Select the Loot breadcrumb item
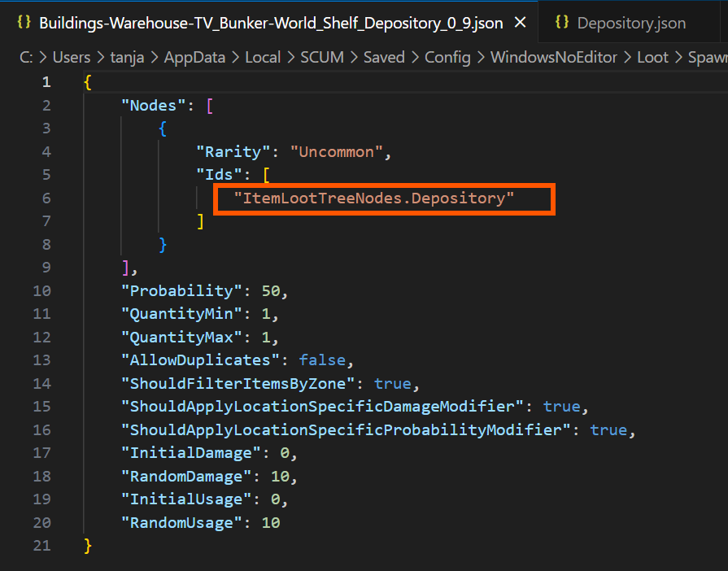 point(653,58)
